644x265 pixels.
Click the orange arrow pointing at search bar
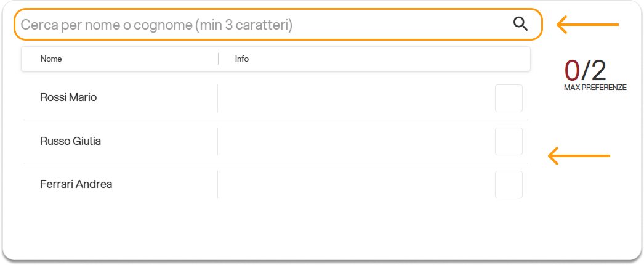click(587, 25)
